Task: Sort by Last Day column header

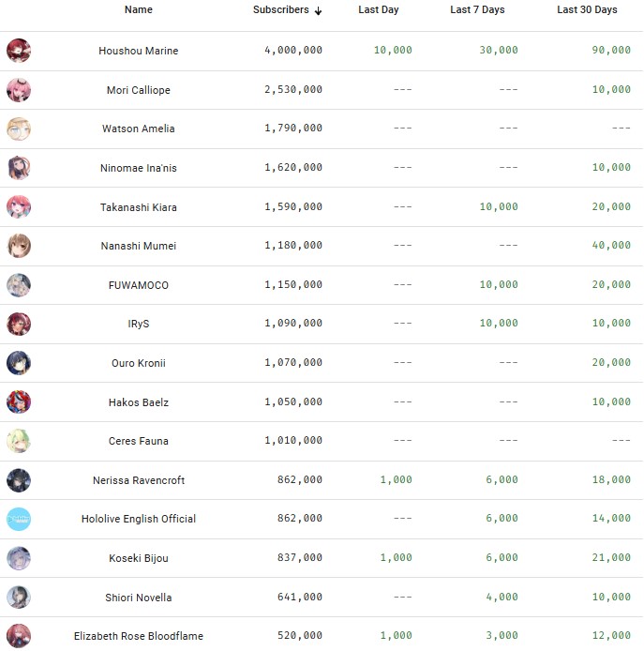Action: pos(378,9)
